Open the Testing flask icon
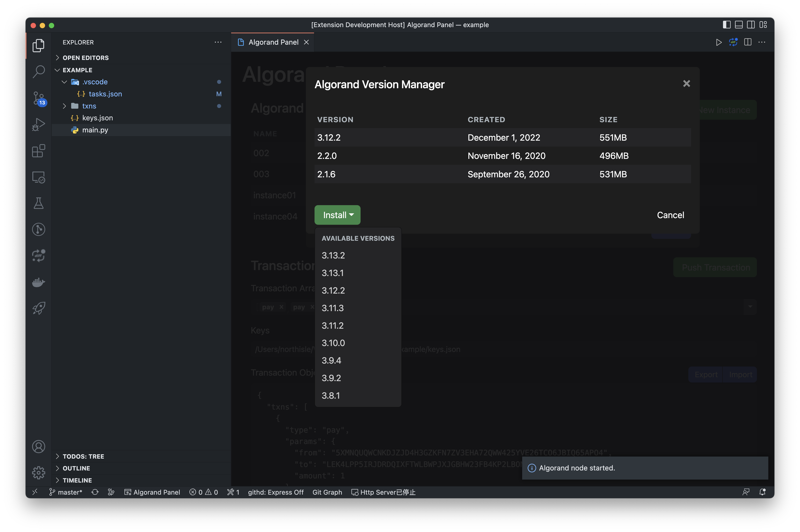This screenshot has width=800, height=532. 39,203
